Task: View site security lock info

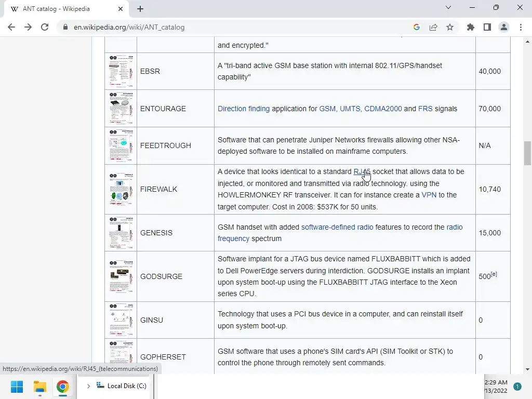Action: [65, 27]
